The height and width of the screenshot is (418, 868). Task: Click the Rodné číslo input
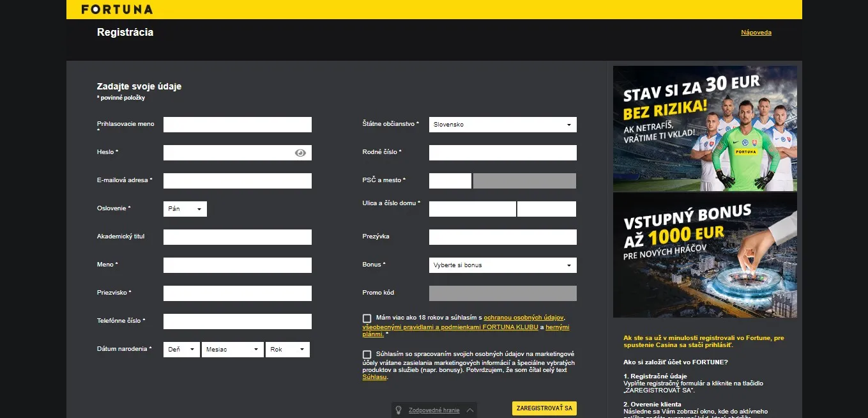coord(503,153)
